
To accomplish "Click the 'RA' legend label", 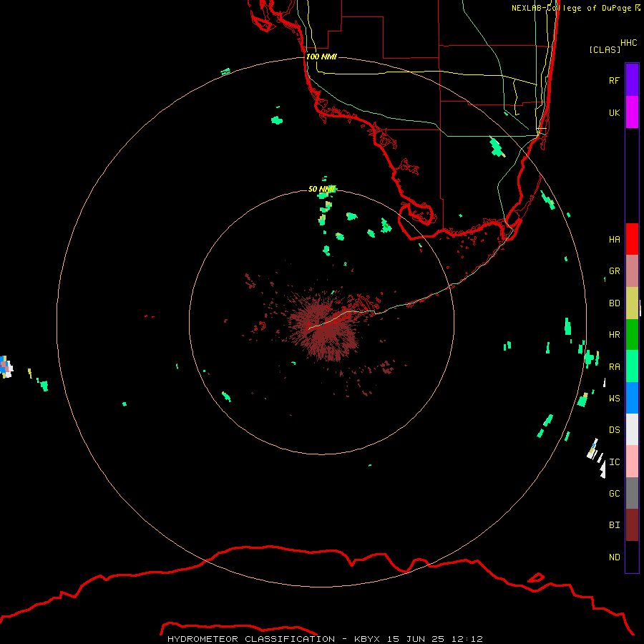I will 614,366.
